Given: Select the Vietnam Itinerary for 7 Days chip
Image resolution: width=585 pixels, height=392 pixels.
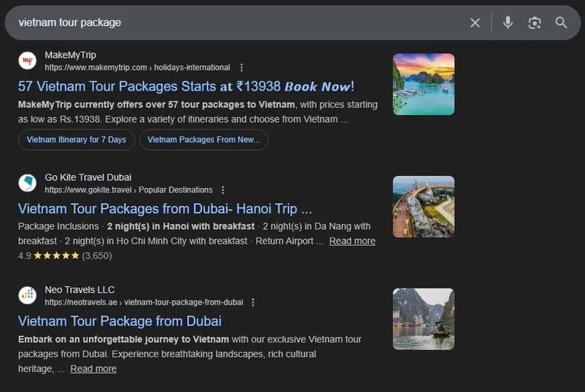Looking at the screenshot, I should tap(76, 140).
